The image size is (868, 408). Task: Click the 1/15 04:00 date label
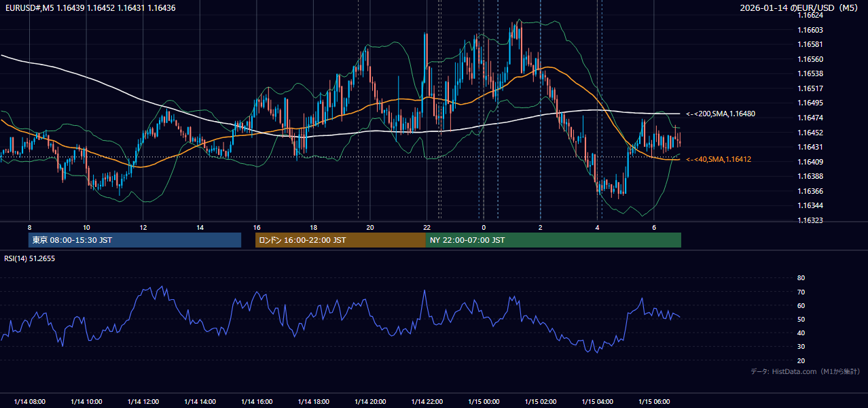pos(597,402)
